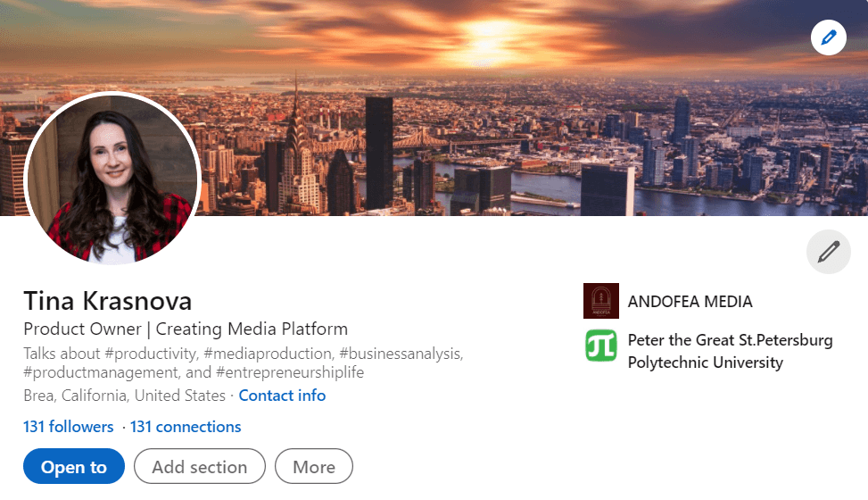Expand the "Add section" menu
The height and width of the screenshot is (500, 868).
pos(199,467)
